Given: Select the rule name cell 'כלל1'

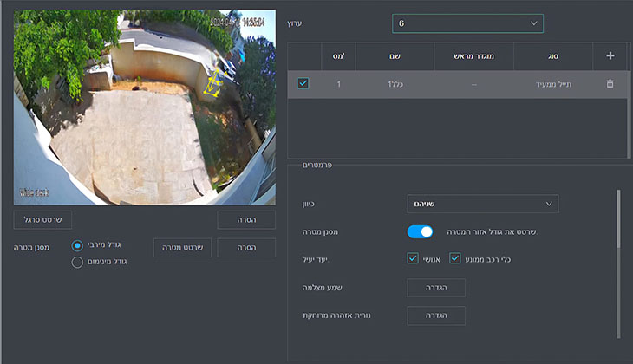Looking at the screenshot, I should pos(395,84).
